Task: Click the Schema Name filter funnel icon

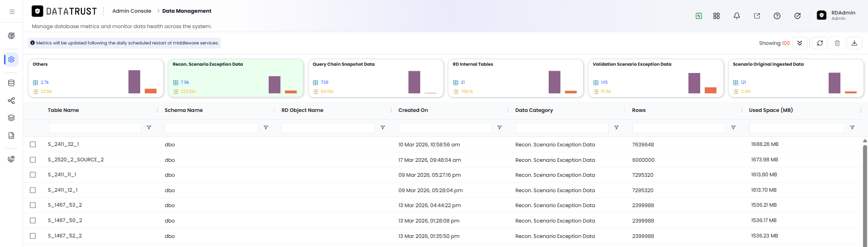Action: (266, 128)
